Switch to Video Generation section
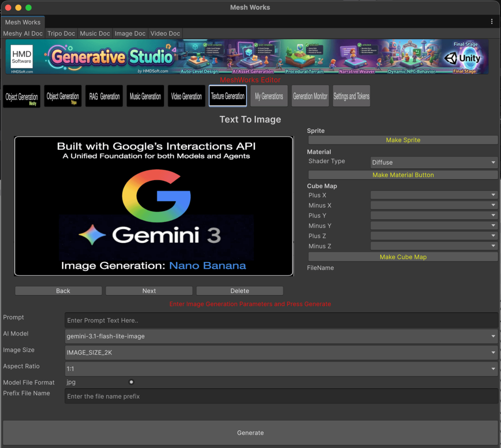The image size is (501, 448). click(x=186, y=96)
